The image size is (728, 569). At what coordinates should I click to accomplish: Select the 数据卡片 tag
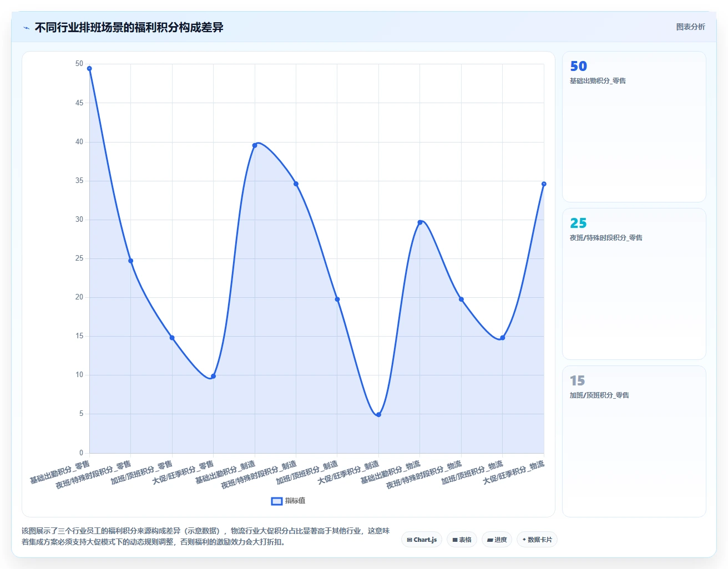[537, 540]
